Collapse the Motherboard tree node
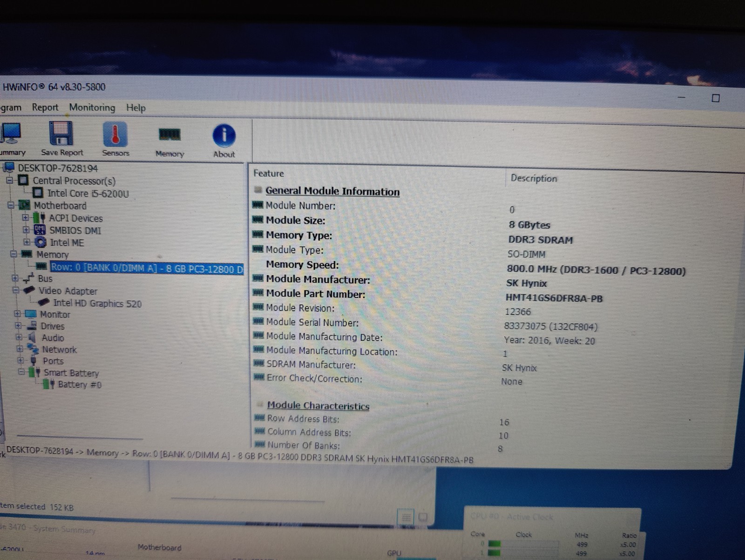 [x=11, y=205]
